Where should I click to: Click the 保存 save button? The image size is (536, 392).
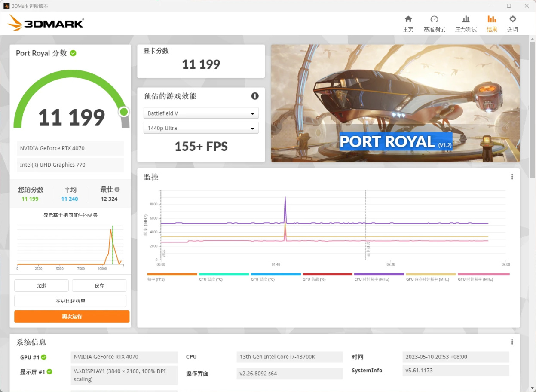(99, 285)
